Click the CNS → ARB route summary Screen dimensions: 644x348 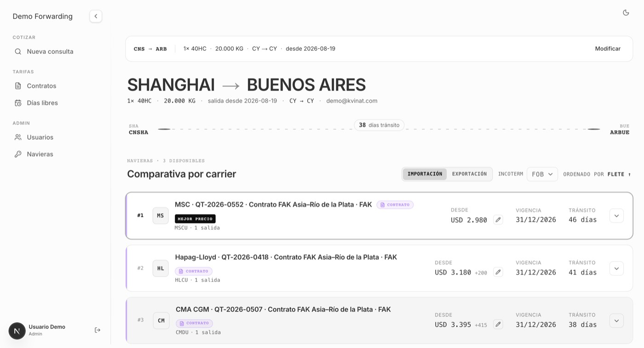tap(150, 49)
